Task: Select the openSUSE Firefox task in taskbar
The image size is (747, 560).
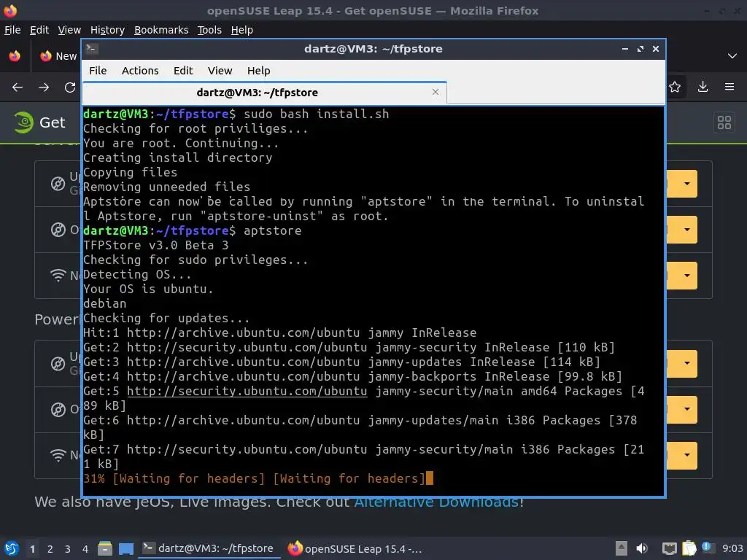Action: click(x=355, y=548)
